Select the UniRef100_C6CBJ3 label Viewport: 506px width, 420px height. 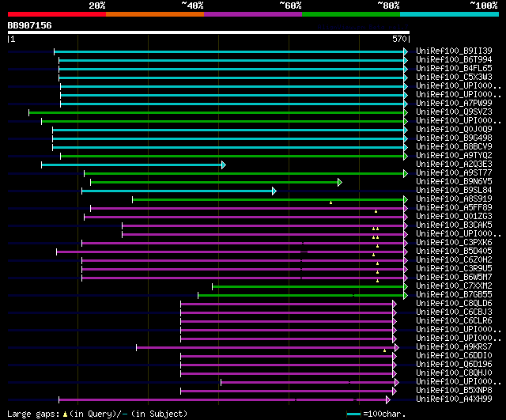click(454, 312)
